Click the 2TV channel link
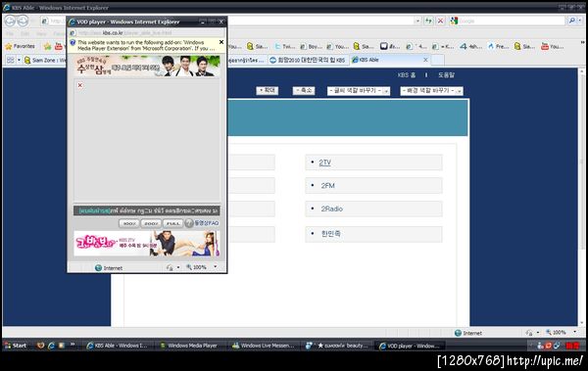This screenshot has width=588, height=371. point(324,162)
